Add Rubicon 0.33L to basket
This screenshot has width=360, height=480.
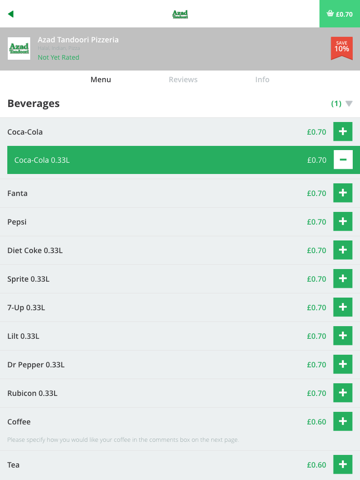tap(343, 393)
